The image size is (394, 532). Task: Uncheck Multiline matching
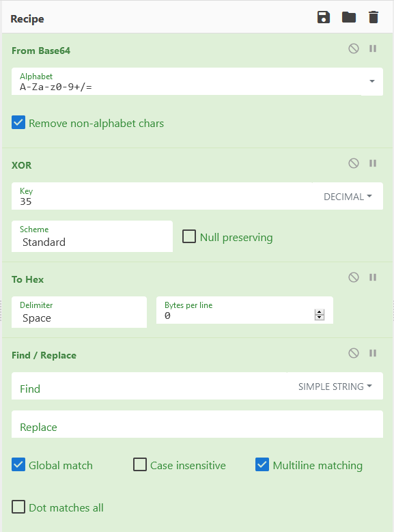point(262,464)
